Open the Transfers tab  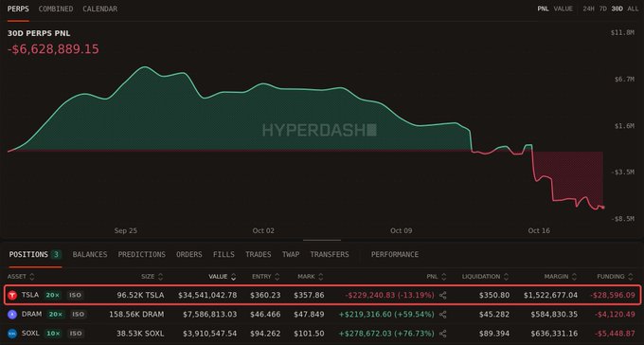click(x=330, y=255)
